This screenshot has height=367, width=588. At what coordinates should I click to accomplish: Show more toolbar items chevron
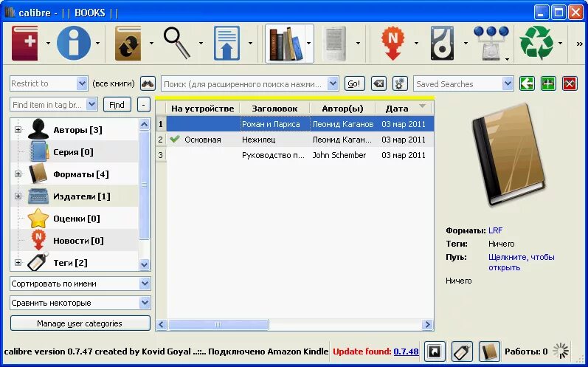click(x=579, y=44)
